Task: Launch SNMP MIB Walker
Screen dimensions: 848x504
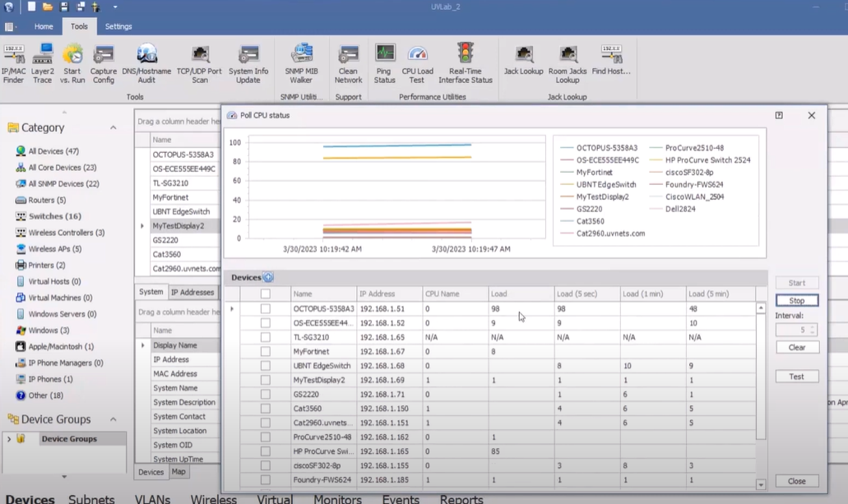Action: click(x=301, y=64)
